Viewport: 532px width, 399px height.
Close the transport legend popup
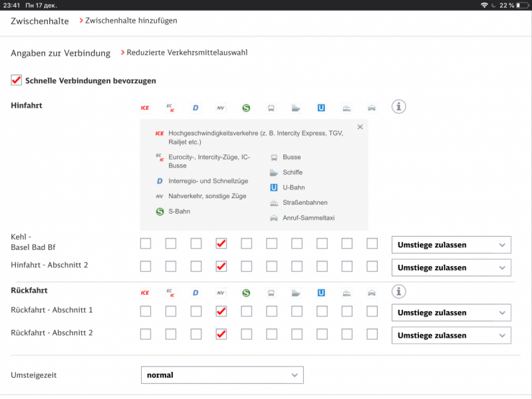pyautogui.click(x=360, y=127)
